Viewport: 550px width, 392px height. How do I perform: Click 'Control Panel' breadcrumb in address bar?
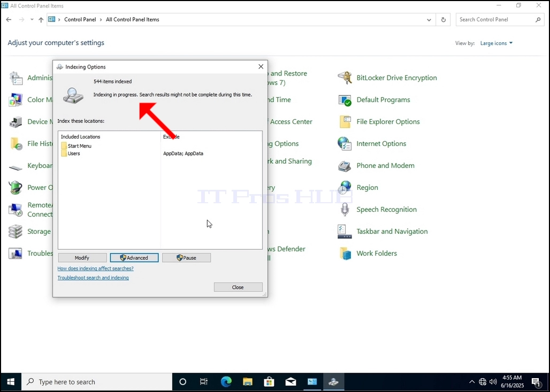click(80, 20)
